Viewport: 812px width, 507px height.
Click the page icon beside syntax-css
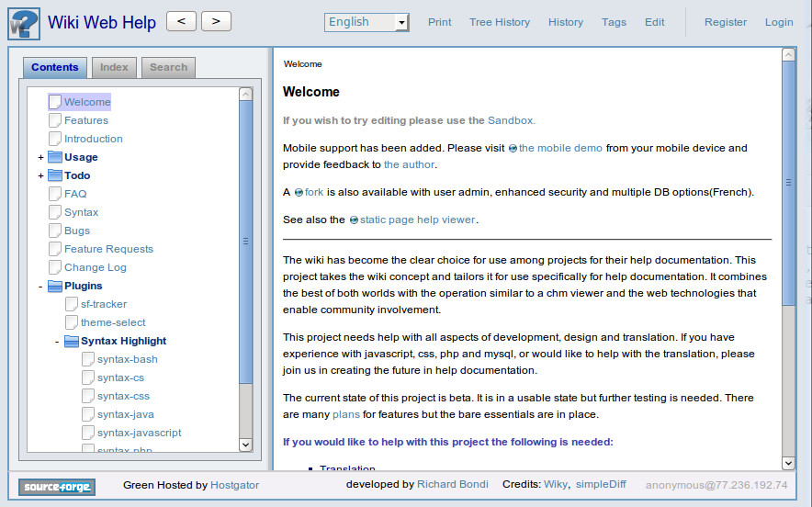(88, 396)
